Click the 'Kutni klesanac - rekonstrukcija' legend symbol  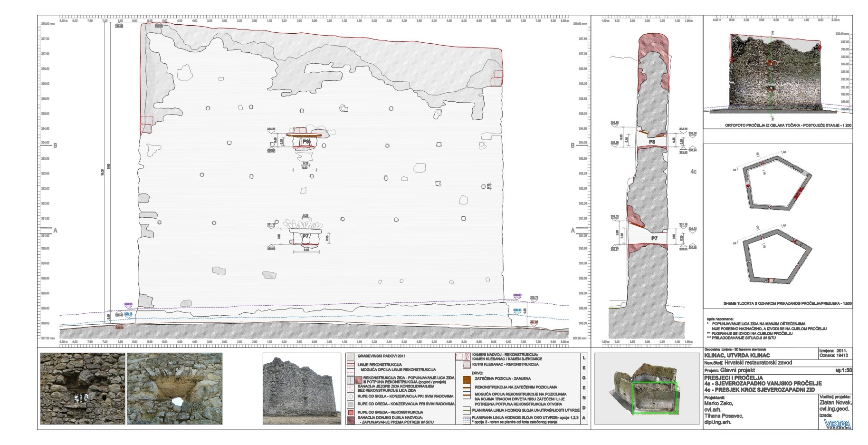coord(466,364)
